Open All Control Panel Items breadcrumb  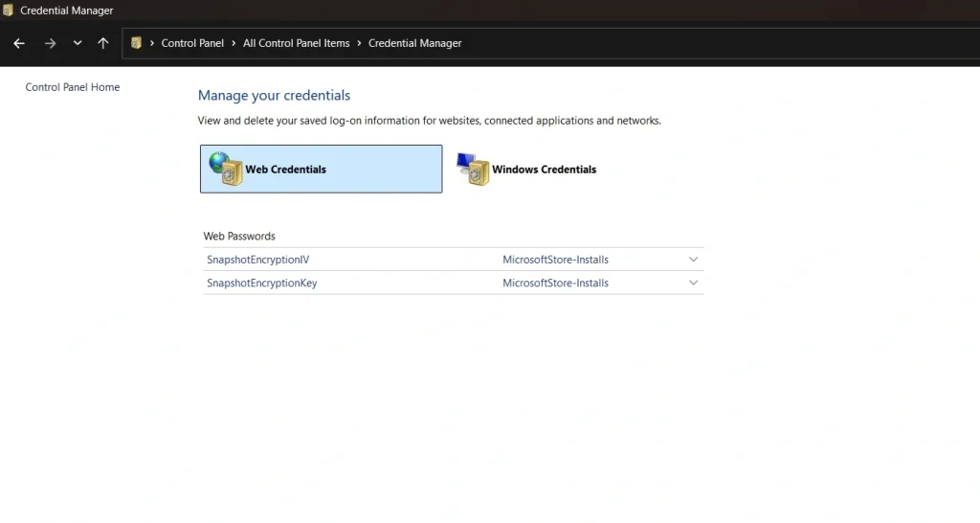(297, 43)
